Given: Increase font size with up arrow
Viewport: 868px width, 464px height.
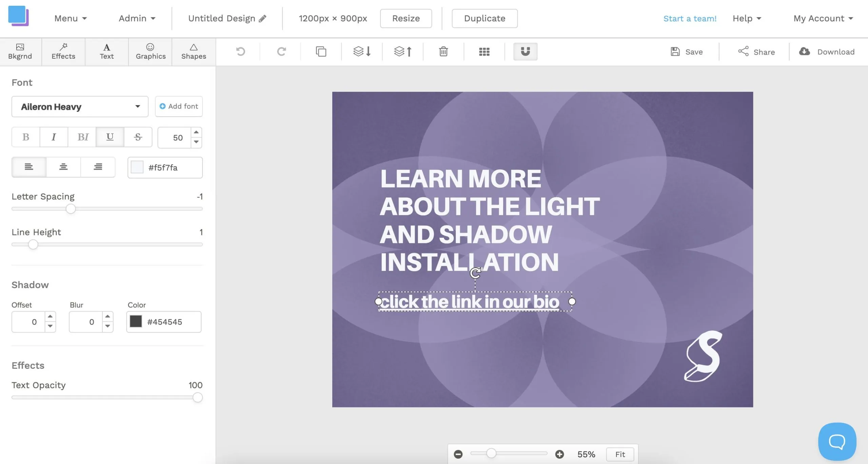Looking at the screenshot, I should 196,132.
